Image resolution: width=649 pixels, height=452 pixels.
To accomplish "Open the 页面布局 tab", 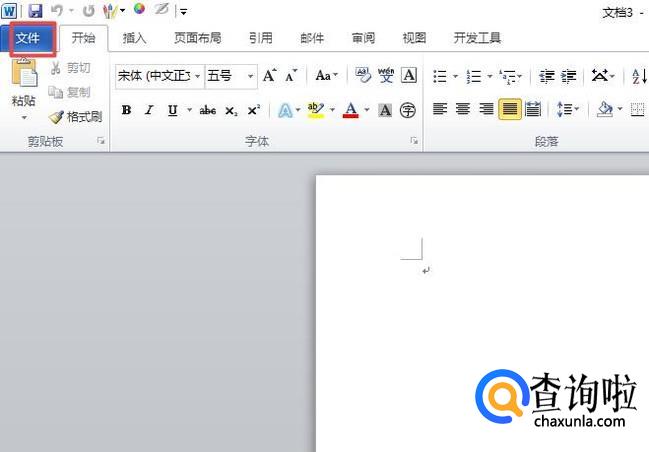I will [x=197, y=38].
